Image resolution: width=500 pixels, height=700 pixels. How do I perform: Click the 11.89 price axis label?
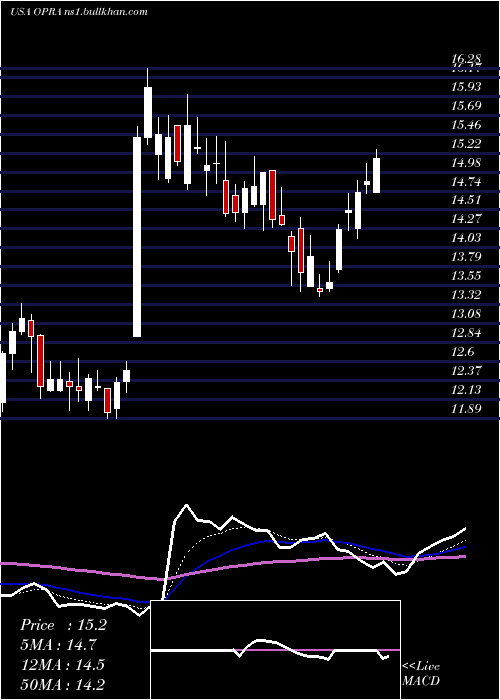(x=467, y=408)
